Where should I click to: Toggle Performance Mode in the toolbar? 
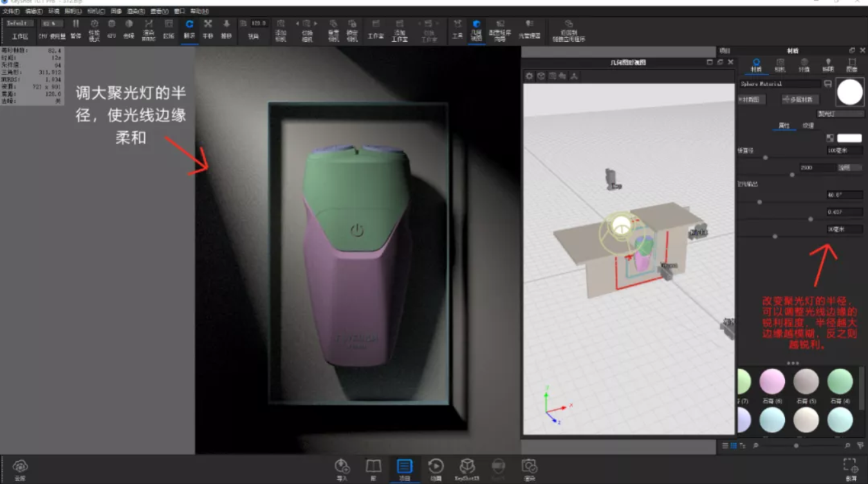pos(94,30)
